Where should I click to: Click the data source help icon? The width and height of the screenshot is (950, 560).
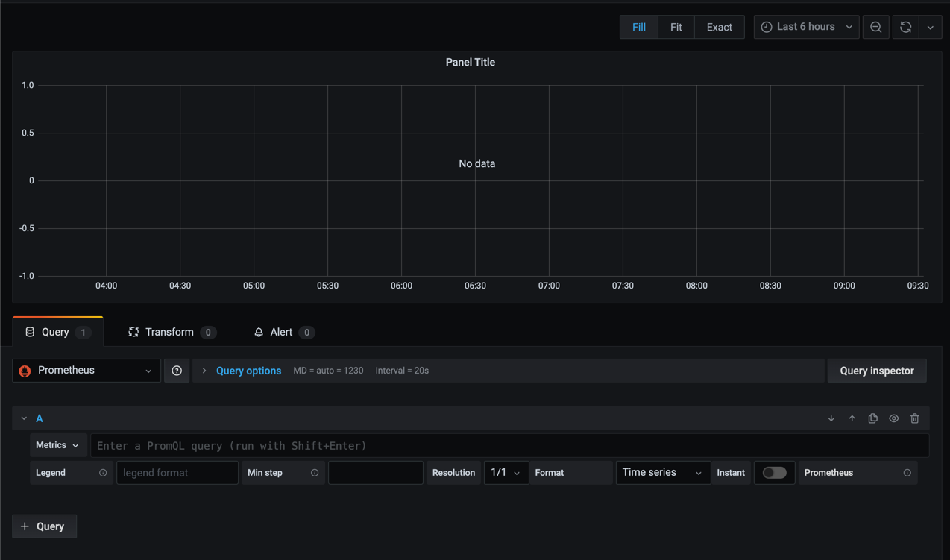(177, 371)
